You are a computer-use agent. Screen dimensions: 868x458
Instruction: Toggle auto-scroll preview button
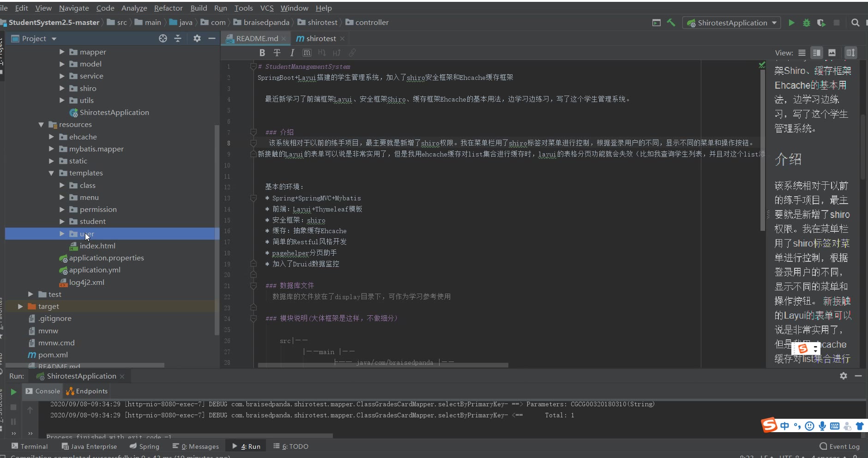tap(850, 53)
